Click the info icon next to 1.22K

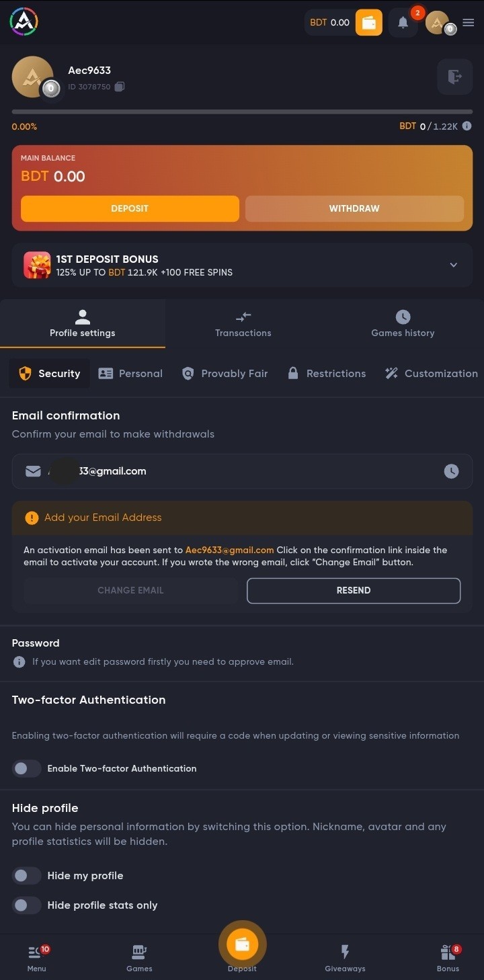point(467,126)
